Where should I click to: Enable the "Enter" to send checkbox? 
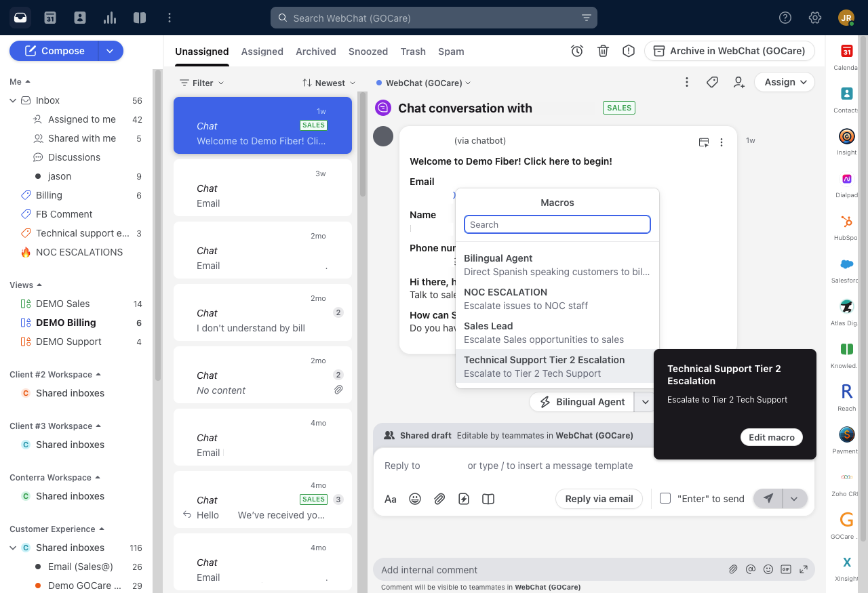665,498
